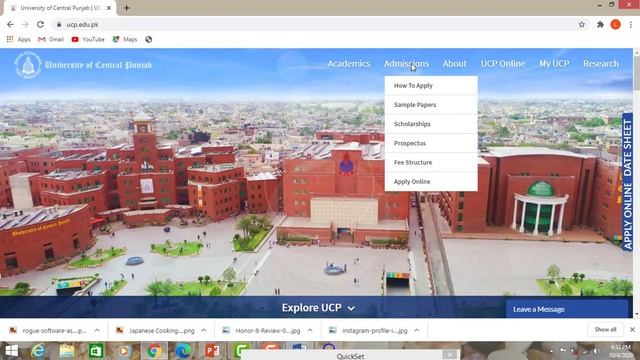Click the APPLY ONLINE vertical side tab
The image size is (640, 360).
click(627, 216)
